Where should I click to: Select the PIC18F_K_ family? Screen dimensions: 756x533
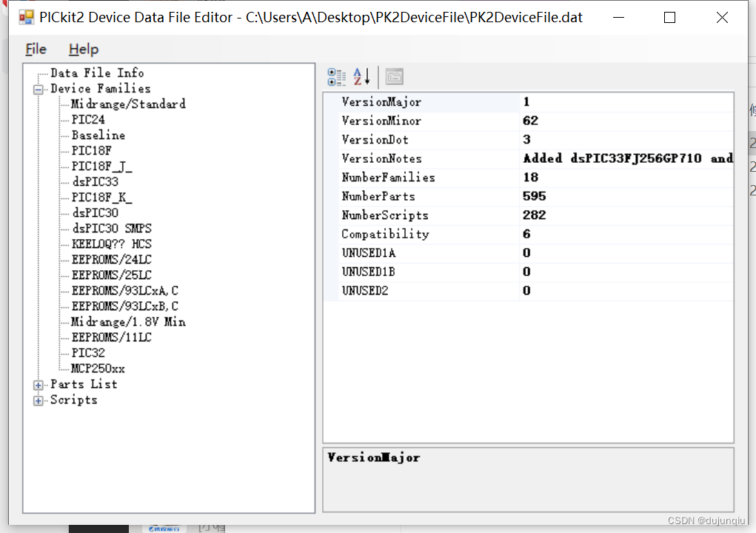click(x=101, y=197)
